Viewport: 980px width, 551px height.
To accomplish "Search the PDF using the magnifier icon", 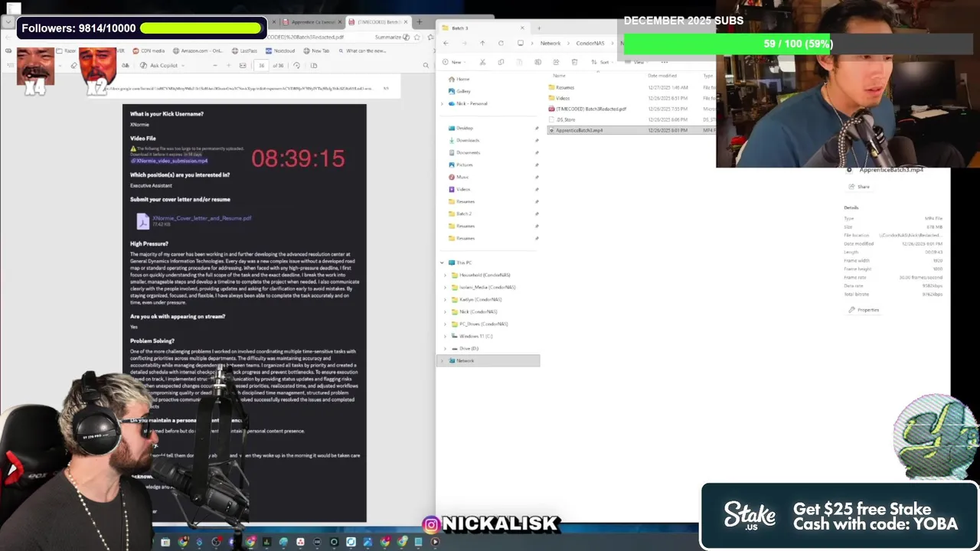I will (426, 65).
